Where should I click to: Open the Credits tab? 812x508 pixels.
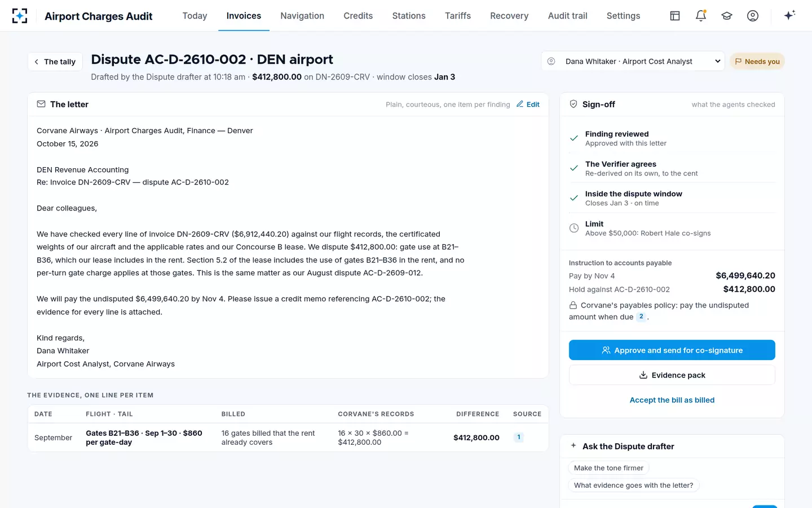(x=358, y=16)
